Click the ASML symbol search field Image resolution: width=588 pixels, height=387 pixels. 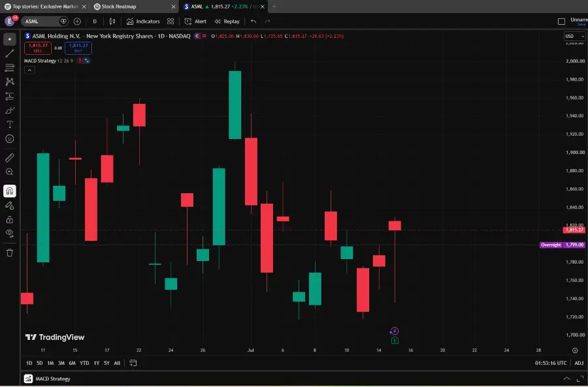tap(40, 22)
